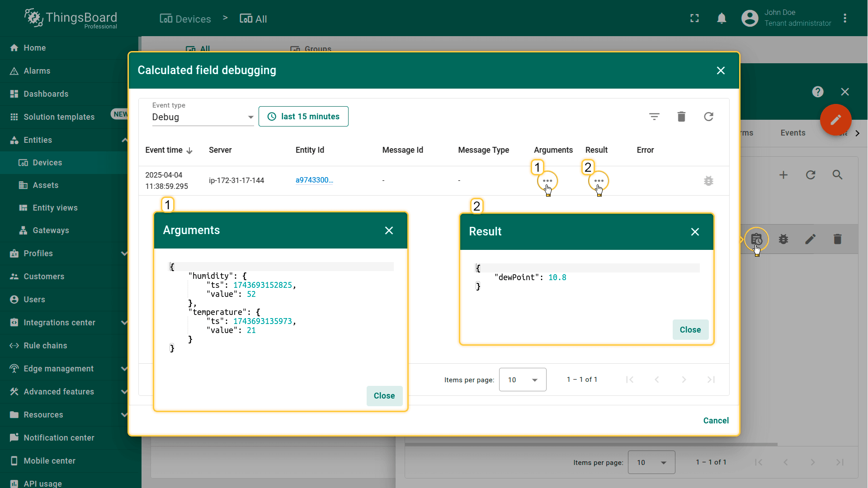
Task: Open entity id a9743300 link
Action: (314, 180)
